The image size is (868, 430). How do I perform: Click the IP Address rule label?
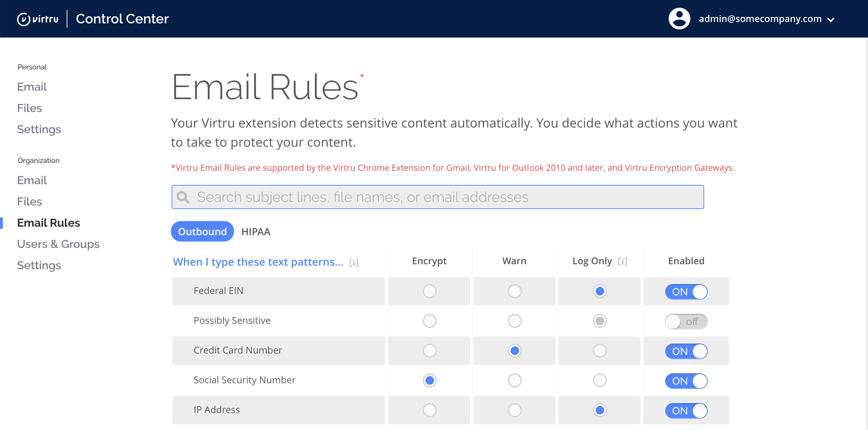[217, 410]
